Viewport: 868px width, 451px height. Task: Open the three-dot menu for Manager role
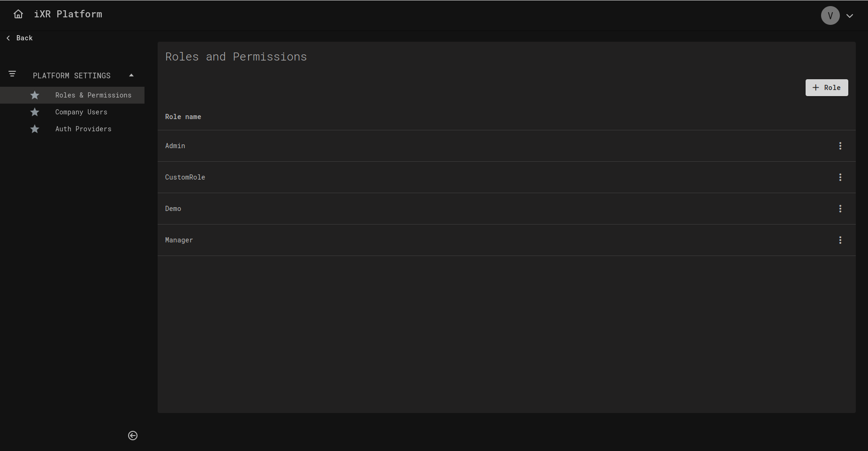[840, 240]
